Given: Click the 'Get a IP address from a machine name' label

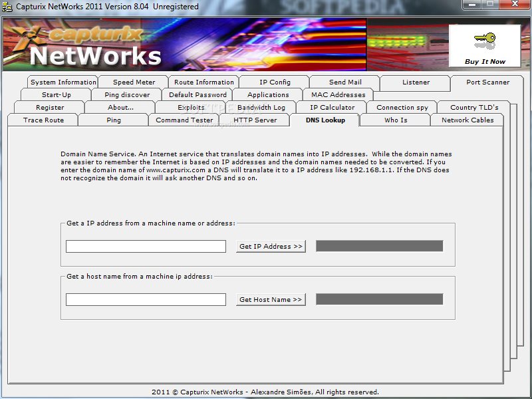Looking at the screenshot, I should (x=151, y=223).
